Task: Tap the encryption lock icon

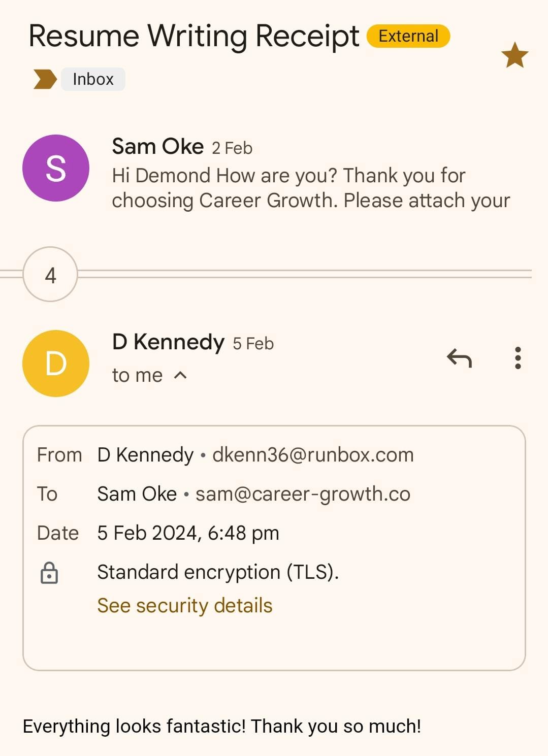Action: pos(49,573)
